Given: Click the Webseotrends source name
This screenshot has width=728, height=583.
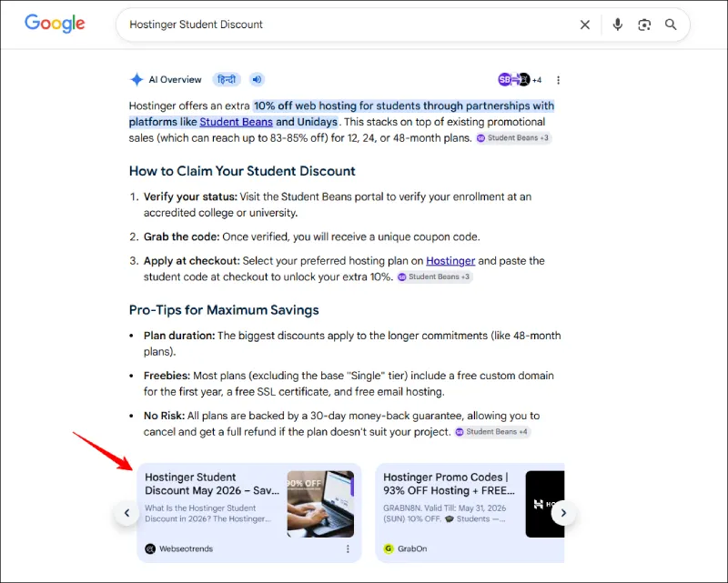Looking at the screenshot, I should [x=187, y=548].
